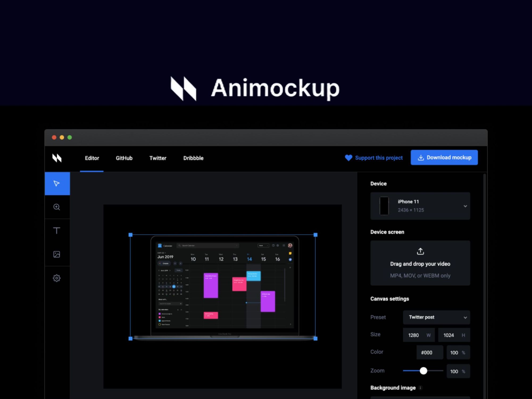
Task: Select the text tool
Action: click(57, 231)
